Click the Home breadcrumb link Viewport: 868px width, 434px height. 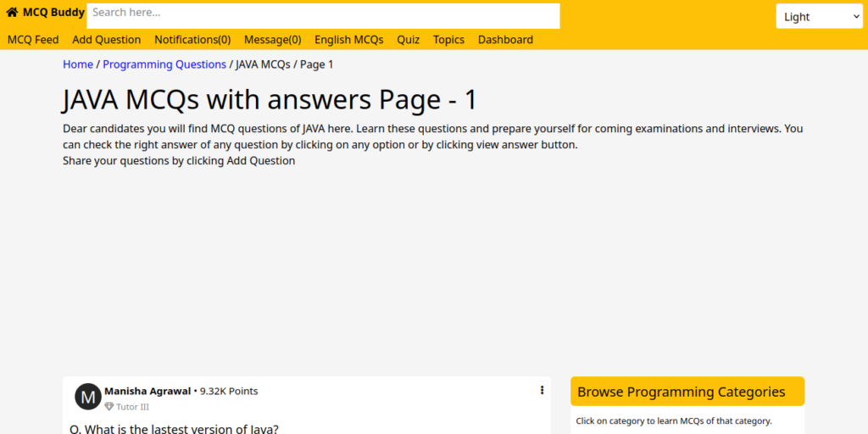click(78, 64)
